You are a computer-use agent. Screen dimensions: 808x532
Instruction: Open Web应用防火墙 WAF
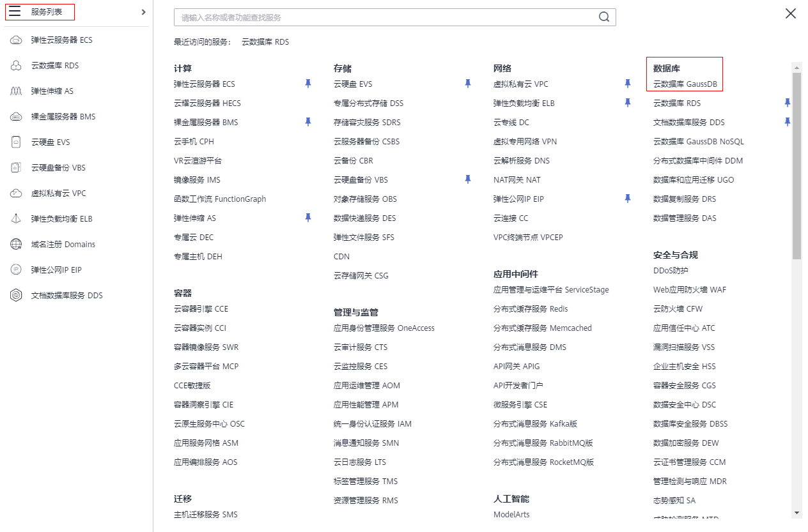point(690,289)
